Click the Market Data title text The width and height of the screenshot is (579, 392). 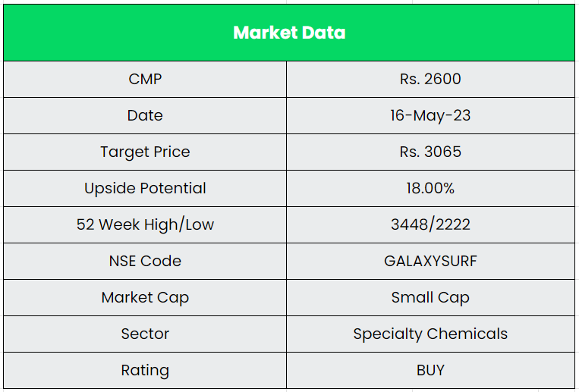(x=289, y=33)
